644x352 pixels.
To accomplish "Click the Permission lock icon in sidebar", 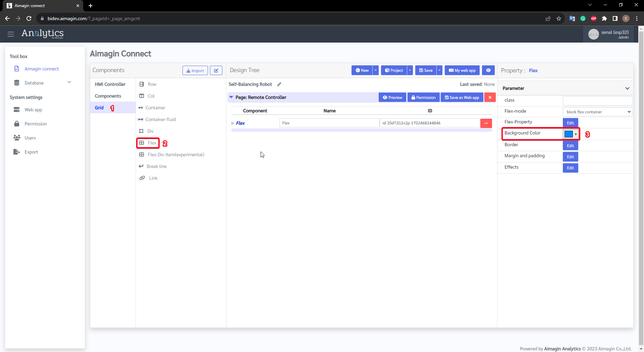I will (x=16, y=124).
